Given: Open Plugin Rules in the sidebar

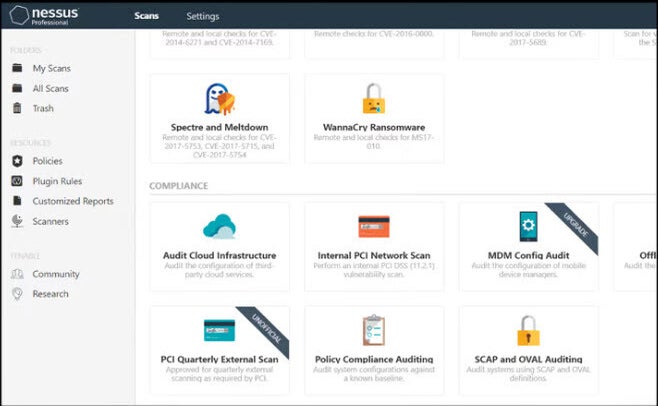Looking at the screenshot, I should [x=56, y=181].
